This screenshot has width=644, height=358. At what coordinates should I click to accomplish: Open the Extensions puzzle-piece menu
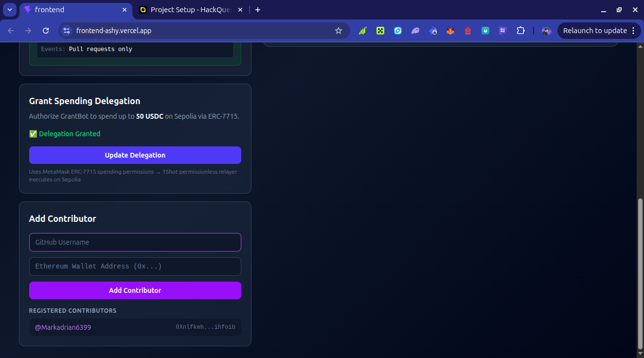(520, 31)
